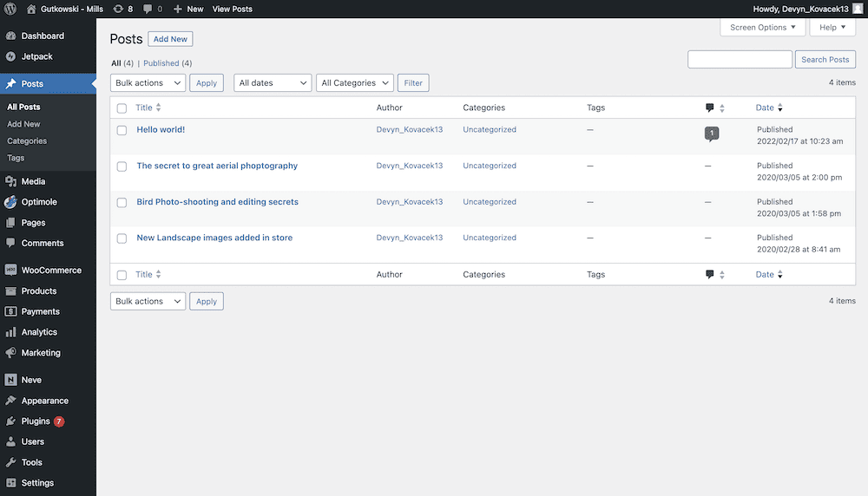Open the Tags submenu item
The image size is (868, 496).
[x=16, y=158]
